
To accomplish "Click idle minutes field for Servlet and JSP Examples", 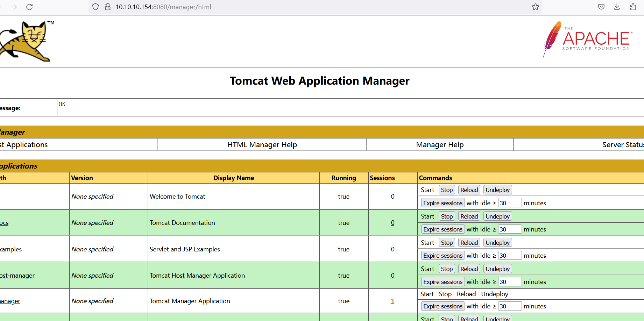I will pos(510,256).
